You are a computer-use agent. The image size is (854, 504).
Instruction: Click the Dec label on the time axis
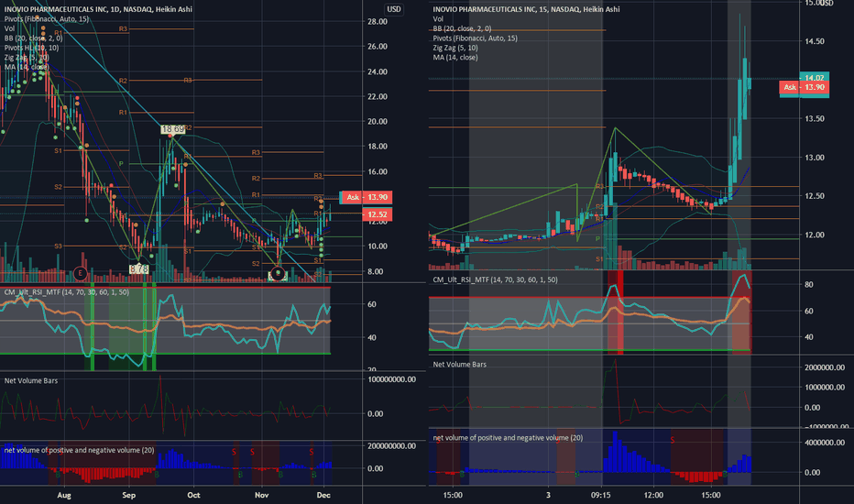(x=323, y=495)
